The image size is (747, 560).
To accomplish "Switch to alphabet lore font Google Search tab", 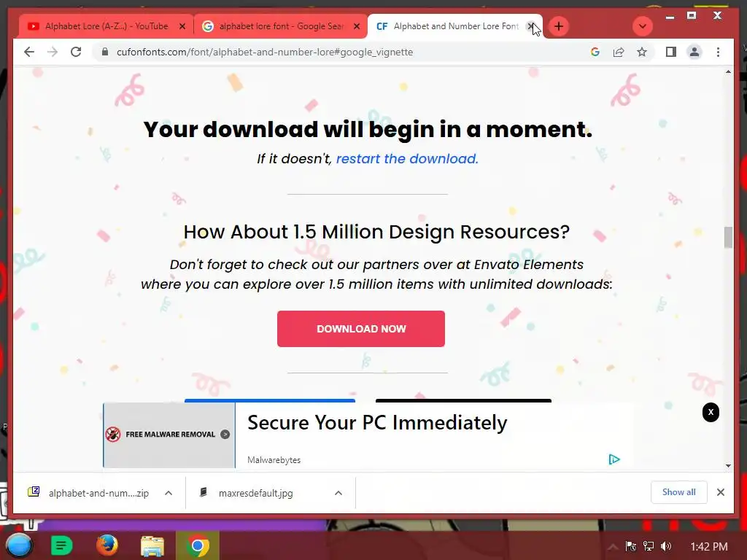I will [x=281, y=26].
